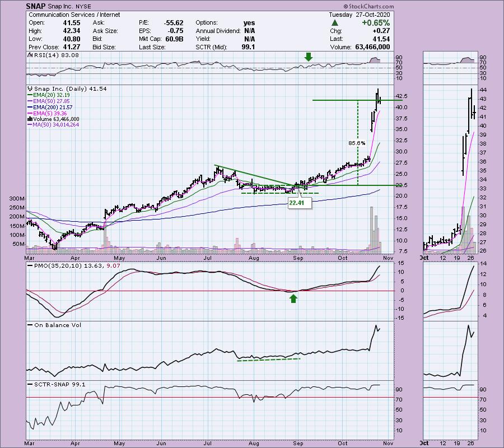Click the Bid Size label

coord(104,47)
